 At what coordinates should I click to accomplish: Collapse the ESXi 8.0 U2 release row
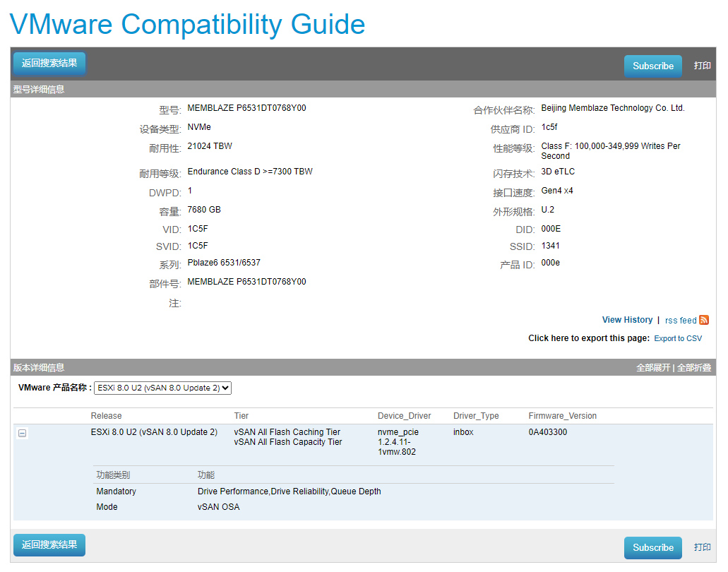click(23, 433)
